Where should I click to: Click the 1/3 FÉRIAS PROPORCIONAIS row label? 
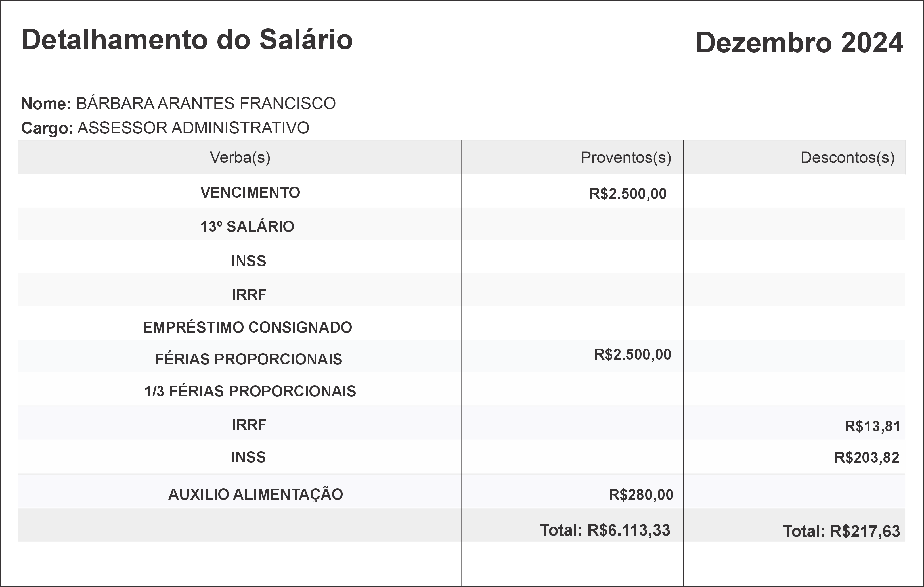[x=250, y=391]
